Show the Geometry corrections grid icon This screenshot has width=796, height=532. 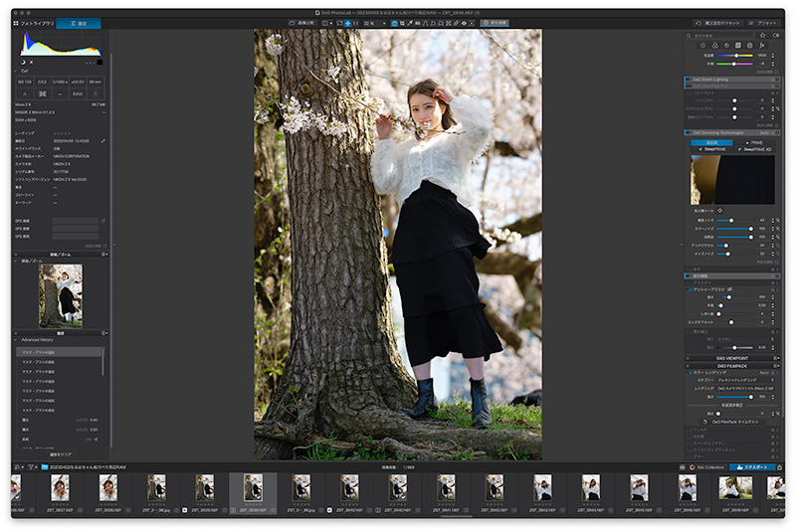point(738,45)
